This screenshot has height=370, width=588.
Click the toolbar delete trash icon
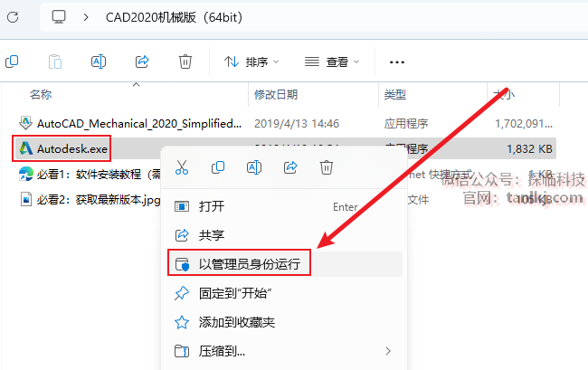point(185,62)
